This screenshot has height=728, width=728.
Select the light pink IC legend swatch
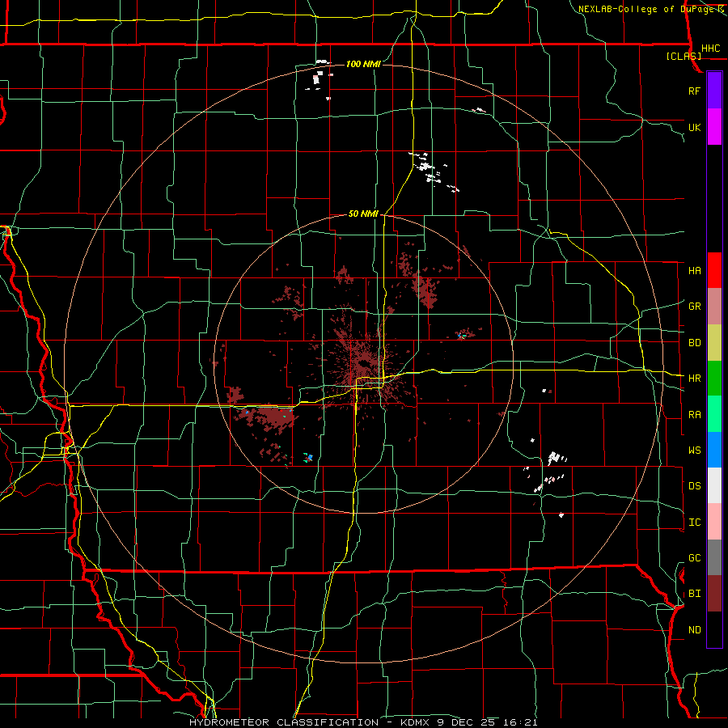click(714, 522)
